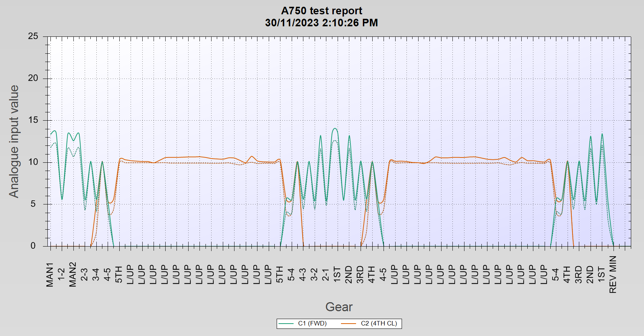The height and width of the screenshot is (336, 644).
Task: Select the 3-2 downshift axis label
Action: pos(314,275)
